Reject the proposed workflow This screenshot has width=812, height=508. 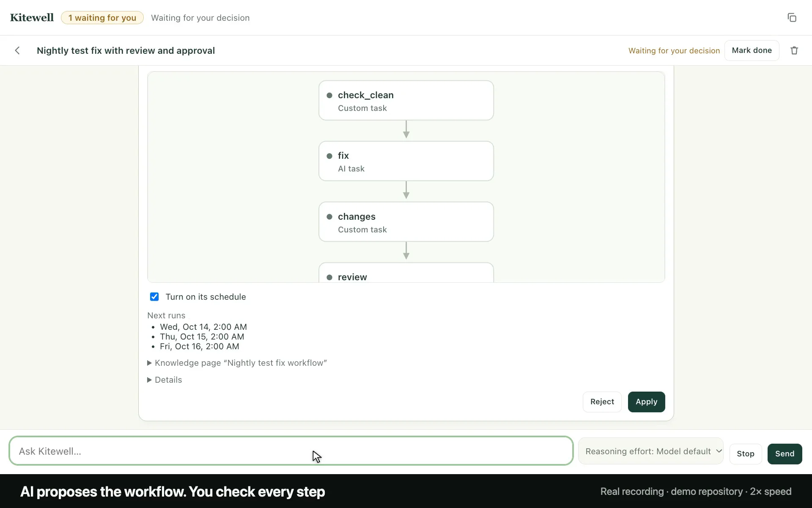click(602, 402)
